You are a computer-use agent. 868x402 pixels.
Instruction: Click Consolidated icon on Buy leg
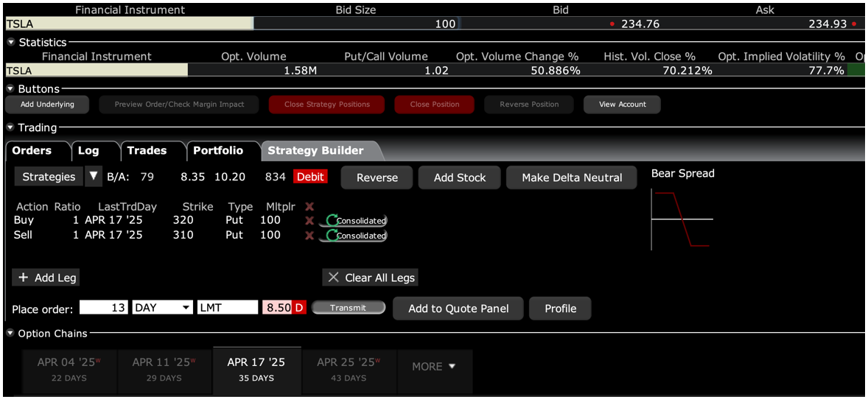(x=353, y=220)
